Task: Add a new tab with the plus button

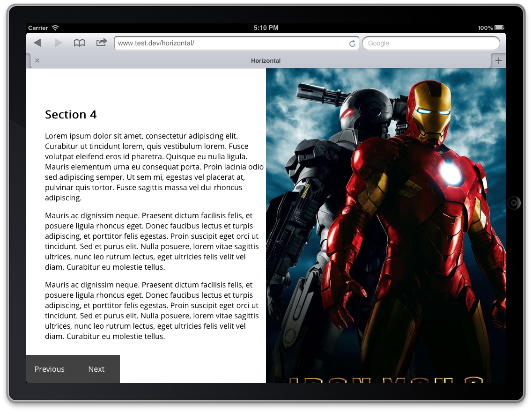Action: pos(498,61)
